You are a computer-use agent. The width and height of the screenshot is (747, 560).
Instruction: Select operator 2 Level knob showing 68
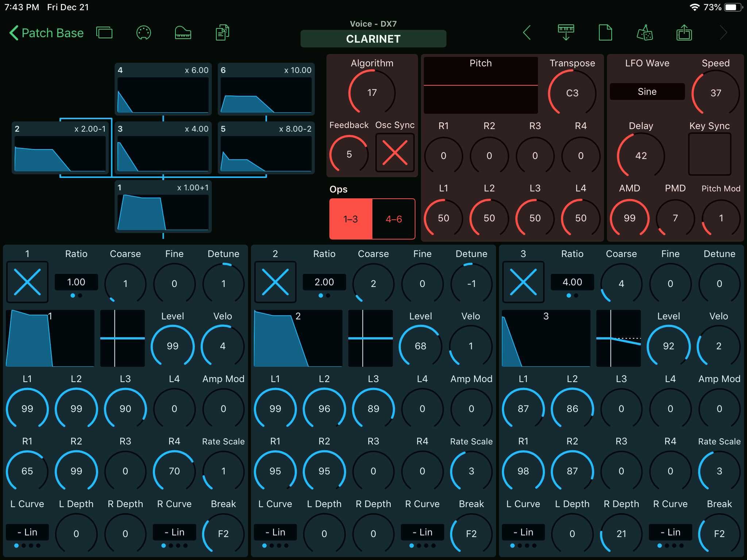click(421, 346)
